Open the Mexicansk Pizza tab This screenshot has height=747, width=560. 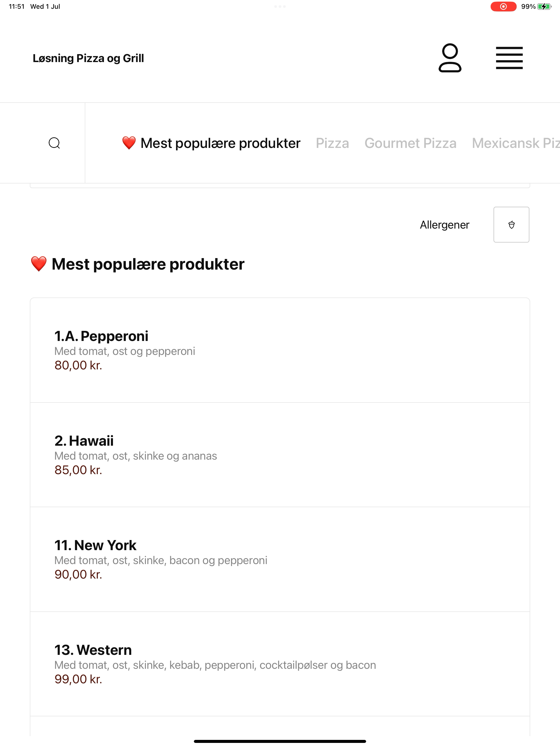coord(516,143)
